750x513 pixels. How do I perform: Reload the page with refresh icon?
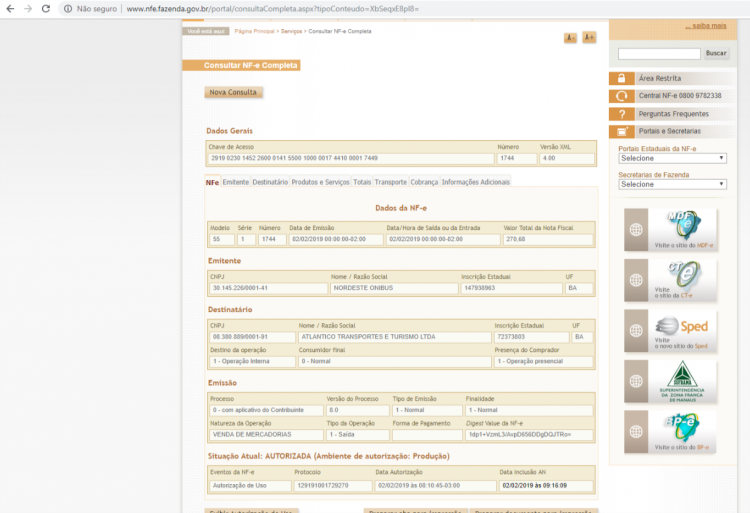click(46, 9)
